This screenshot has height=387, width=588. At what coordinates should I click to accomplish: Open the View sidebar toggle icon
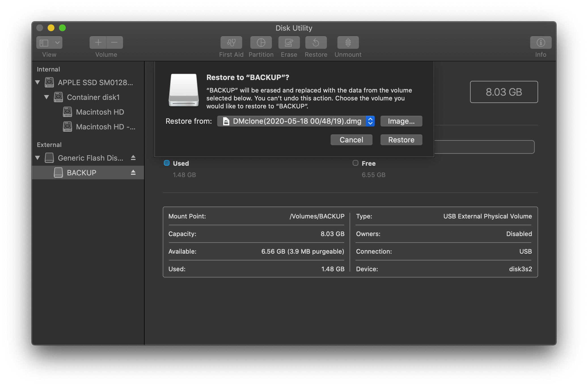click(x=44, y=43)
